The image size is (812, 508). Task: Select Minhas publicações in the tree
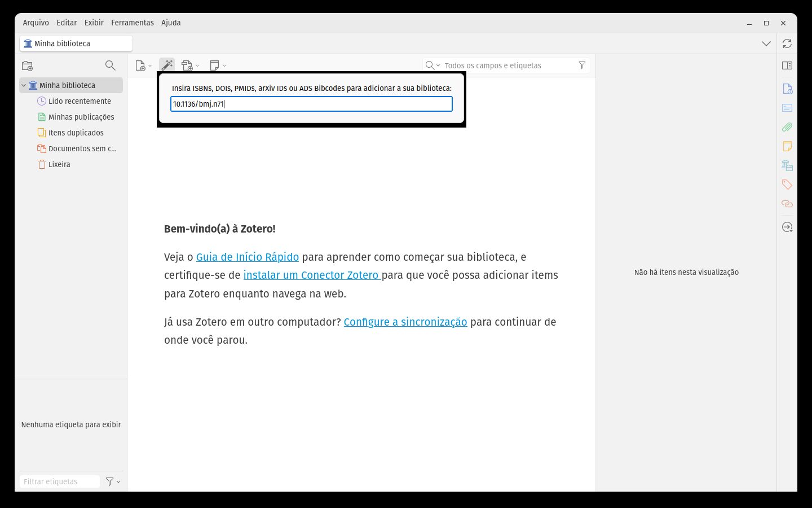81,117
